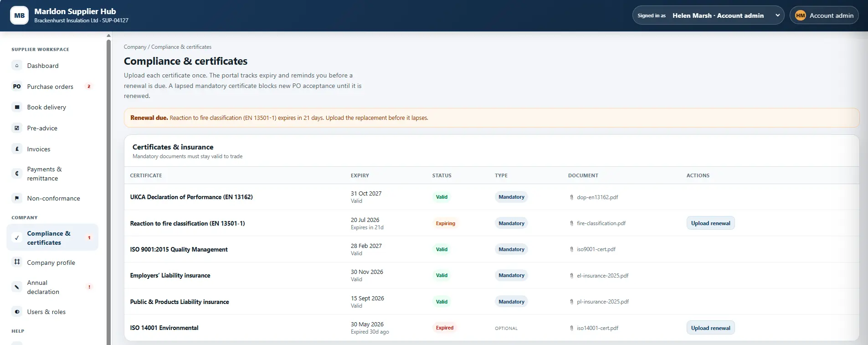Click the Company breadcrumb link

click(x=135, y=47)
